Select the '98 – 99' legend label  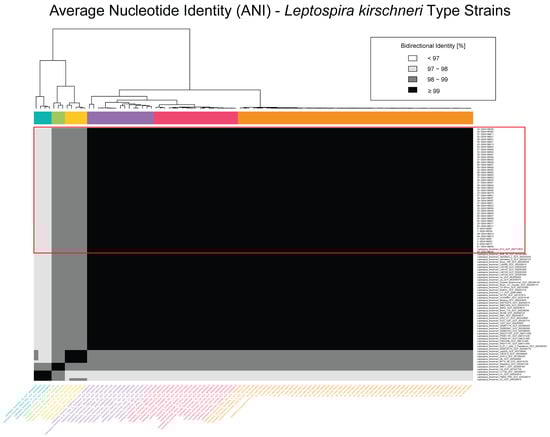click(437, 80)
